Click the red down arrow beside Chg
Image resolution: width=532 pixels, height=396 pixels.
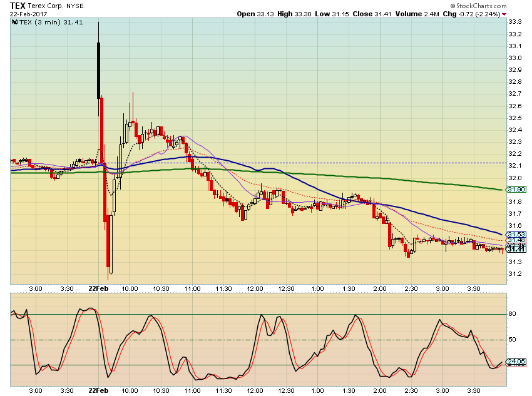(x=504, y=14)
